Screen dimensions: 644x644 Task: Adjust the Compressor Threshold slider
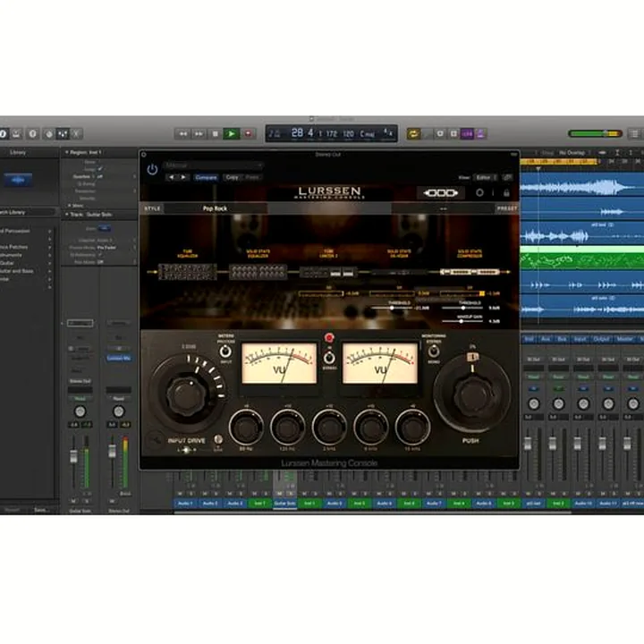(x=463, y=308)
